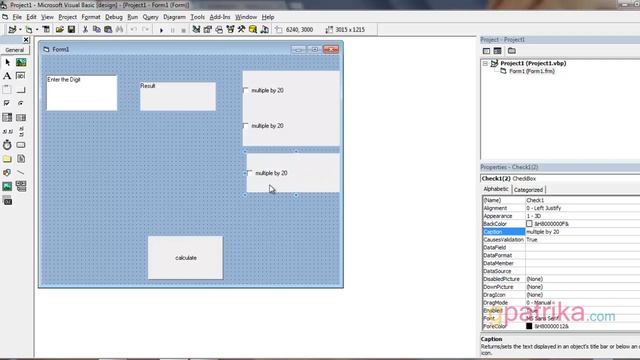Click the Paste toolbar icon

108,29
